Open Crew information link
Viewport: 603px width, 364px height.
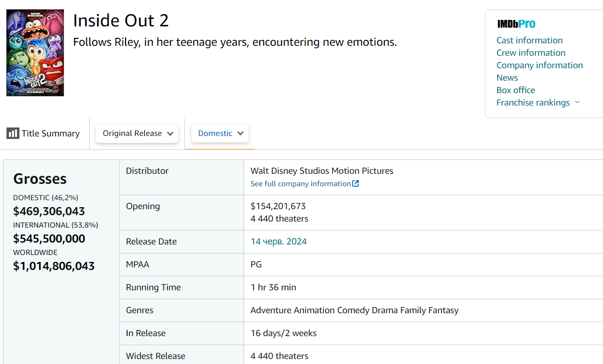pyautogui.click(x=531, y=53)
